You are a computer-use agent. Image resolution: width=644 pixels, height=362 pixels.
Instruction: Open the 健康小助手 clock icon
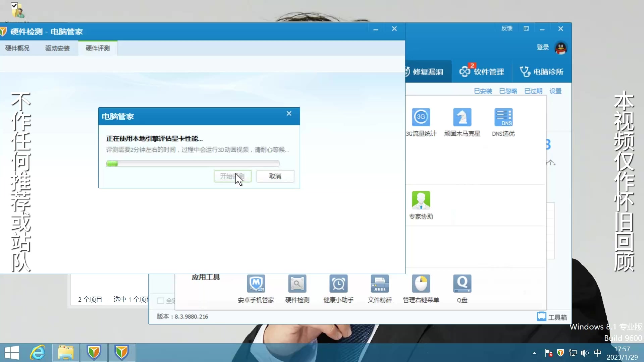point(338,284)
